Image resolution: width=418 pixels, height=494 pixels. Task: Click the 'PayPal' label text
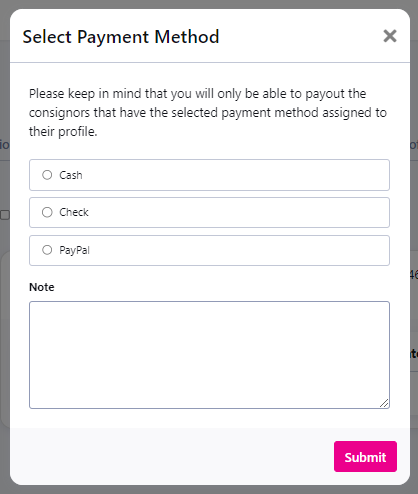point(74,250)
